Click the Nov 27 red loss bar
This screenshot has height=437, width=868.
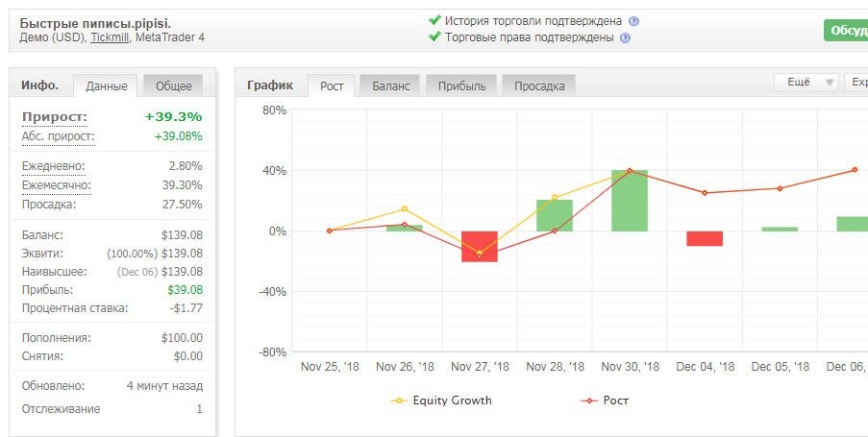(480, 246)
